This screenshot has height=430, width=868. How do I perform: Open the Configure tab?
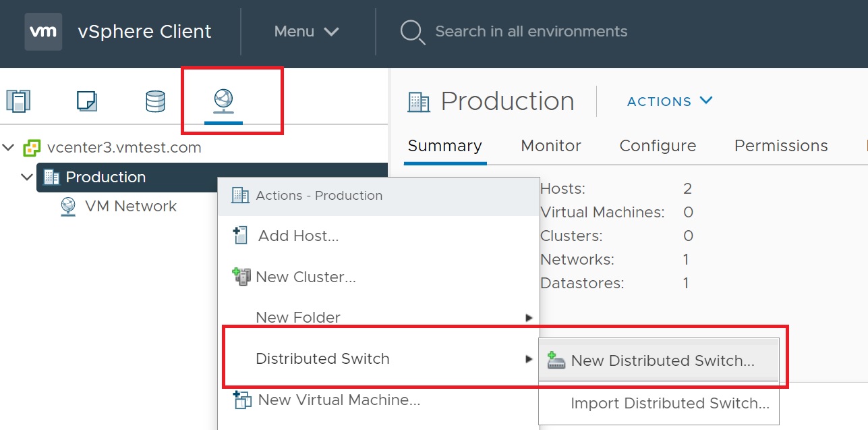[x=657, y=146]
